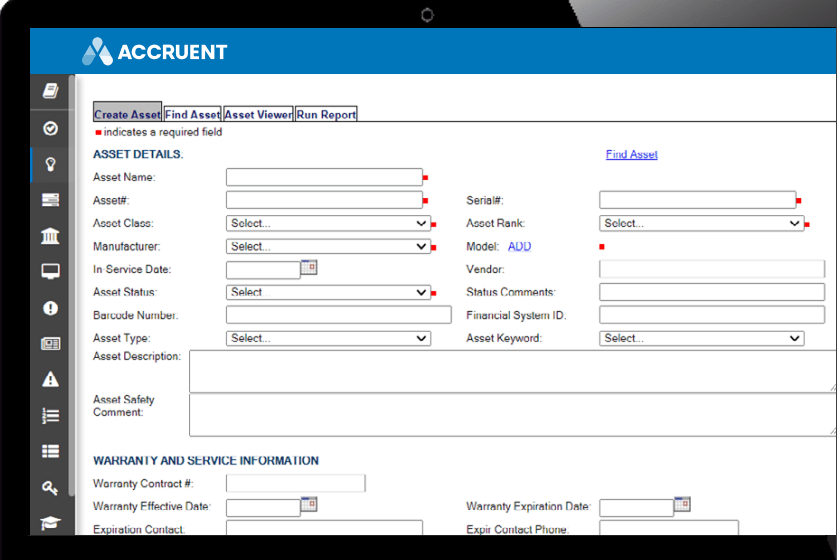The height and width of the screenshot is (560, 837).
Task: Switch to the Run Report tab
Action: [x=326, y=115]
